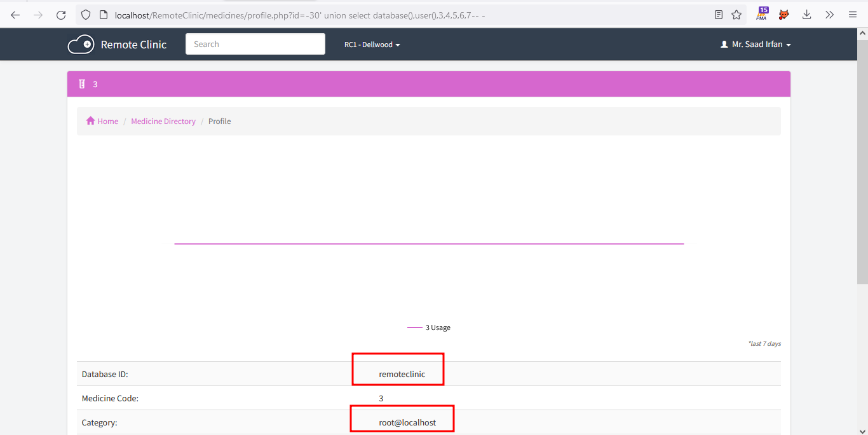Click the Profile breadcrumb item

219,121
